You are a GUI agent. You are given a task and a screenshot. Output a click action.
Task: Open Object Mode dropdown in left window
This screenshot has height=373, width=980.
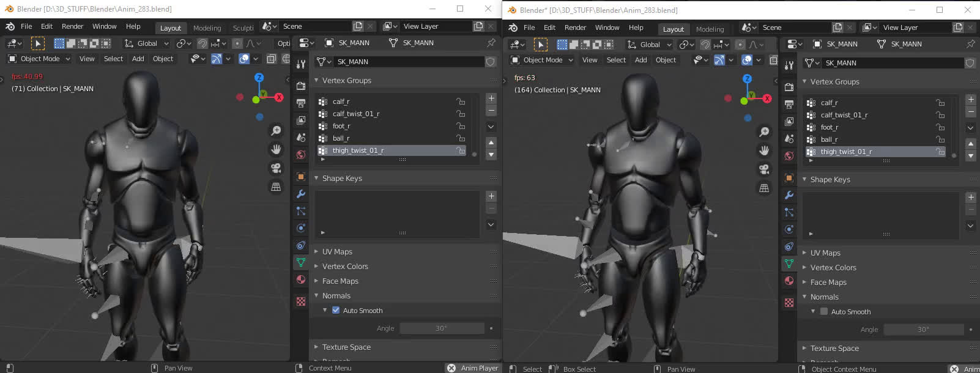coord(39,59)
